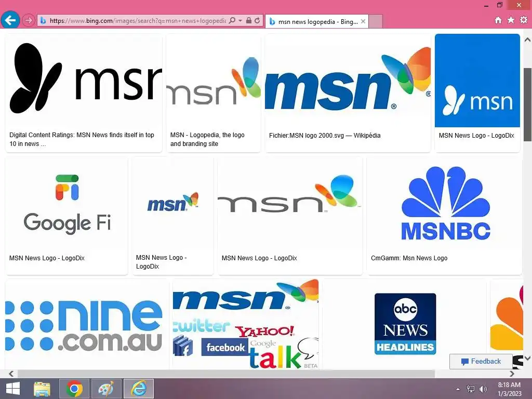Open black butterfly MSN logo thumbnail
Viewport: 532px width, 399px height.
tap(84, 80)
